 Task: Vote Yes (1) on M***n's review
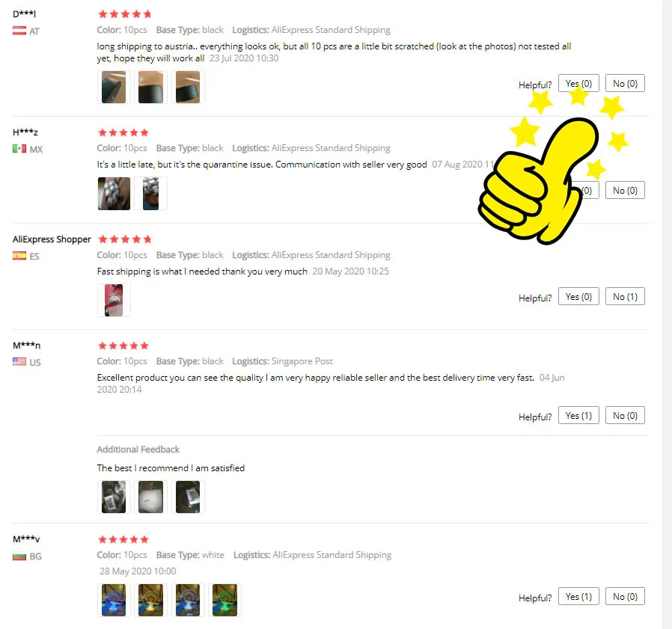(x=578, y=415)
